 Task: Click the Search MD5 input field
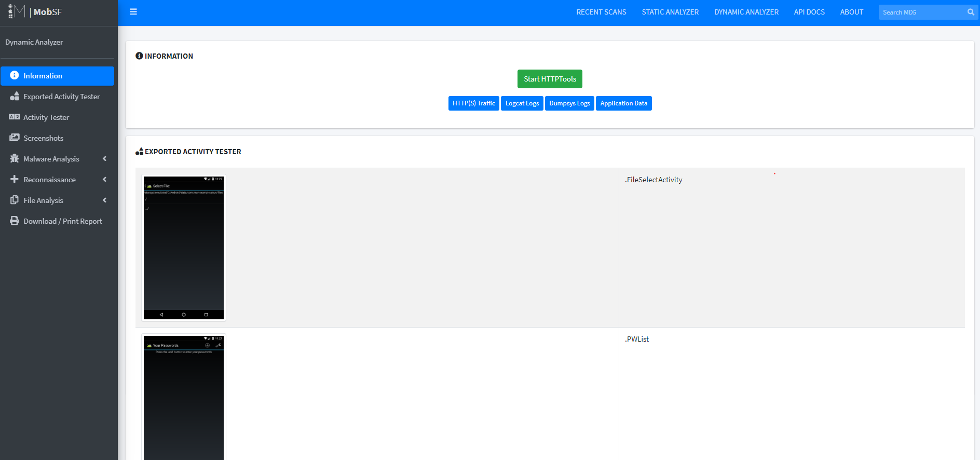921,12
